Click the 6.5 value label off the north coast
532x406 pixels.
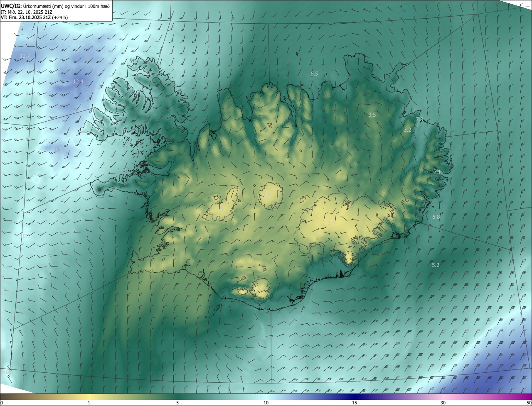click(x=314, y=74)
